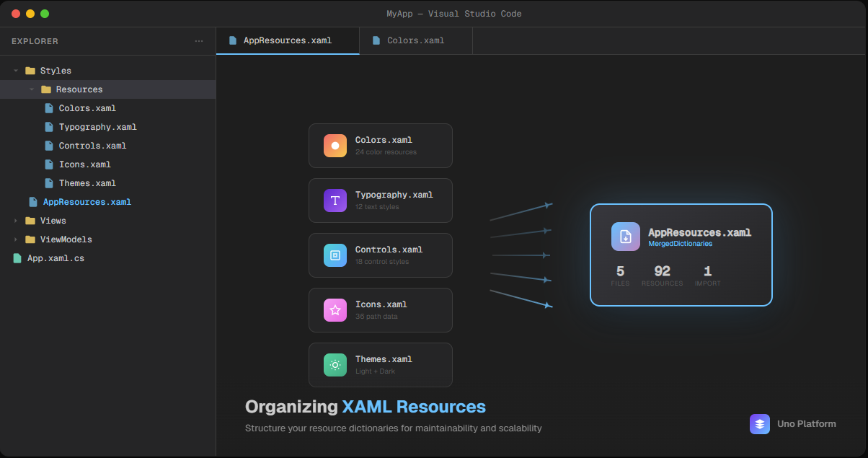Open Typography.xaml in the explorer tree
Screen dimensions: 868x458
[x=97, y=127]
